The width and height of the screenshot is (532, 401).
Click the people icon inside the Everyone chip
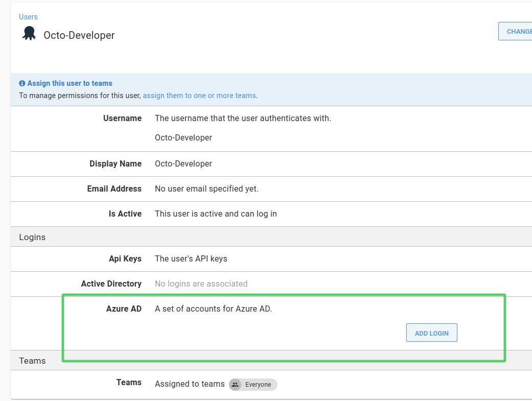tap(235, 385)
